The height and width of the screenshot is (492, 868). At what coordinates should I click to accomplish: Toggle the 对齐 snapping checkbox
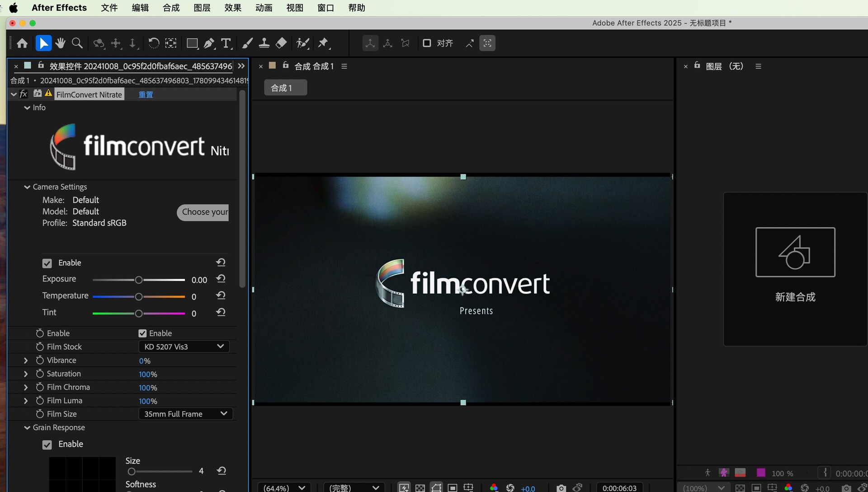426,43
